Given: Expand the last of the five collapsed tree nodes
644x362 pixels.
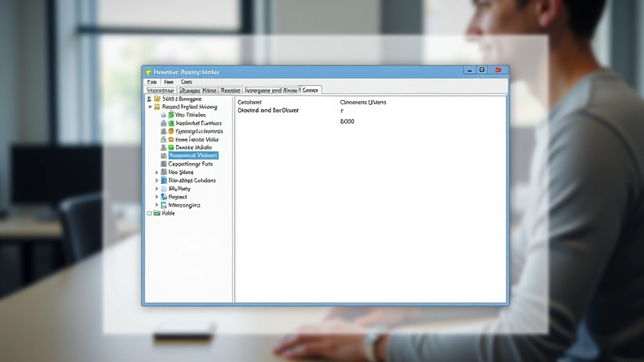Looking at the screenshot, I should 157,206.
